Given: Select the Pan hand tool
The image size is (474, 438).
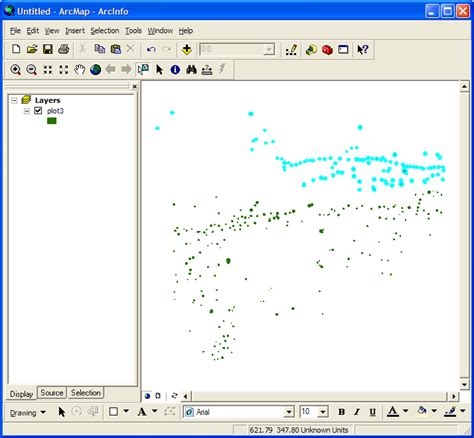Looking at the screenshot, I should point(79,70).
